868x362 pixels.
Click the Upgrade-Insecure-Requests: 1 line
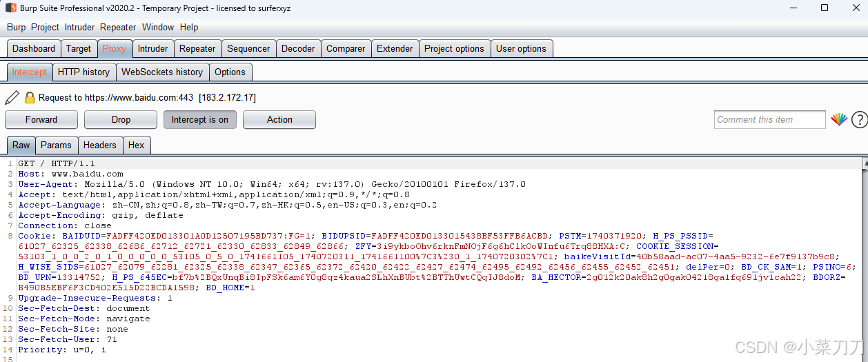tap(95, 298)
